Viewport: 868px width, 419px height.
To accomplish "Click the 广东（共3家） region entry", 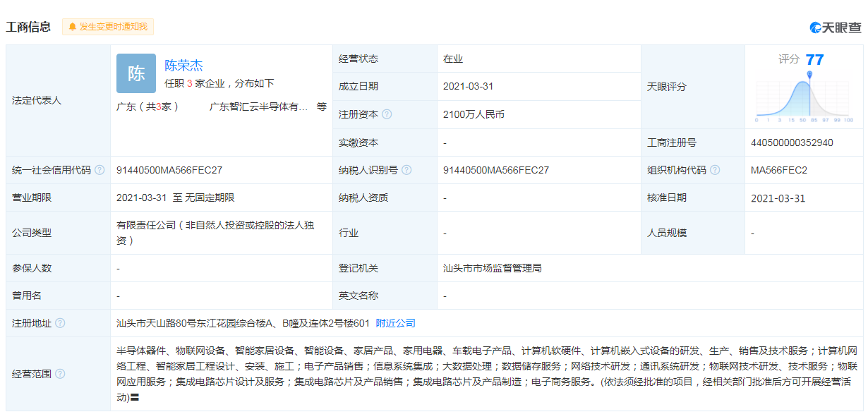I will coord(147,107).
